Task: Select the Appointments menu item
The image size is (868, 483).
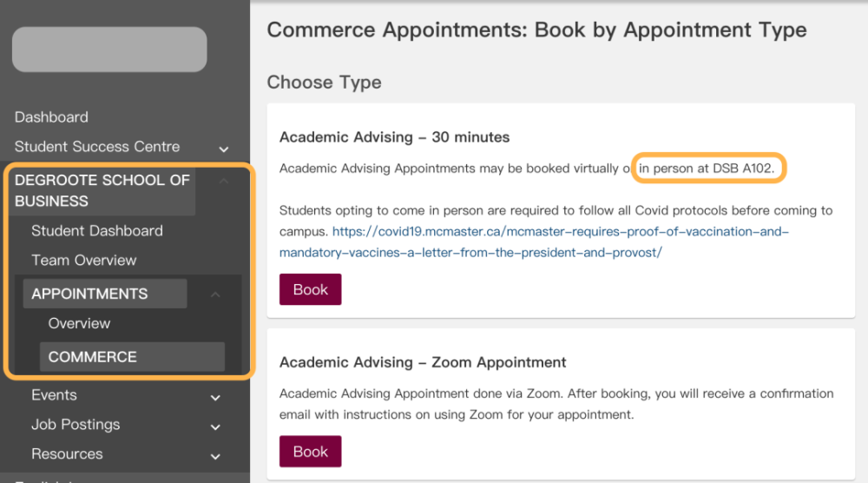Action: 89,294
